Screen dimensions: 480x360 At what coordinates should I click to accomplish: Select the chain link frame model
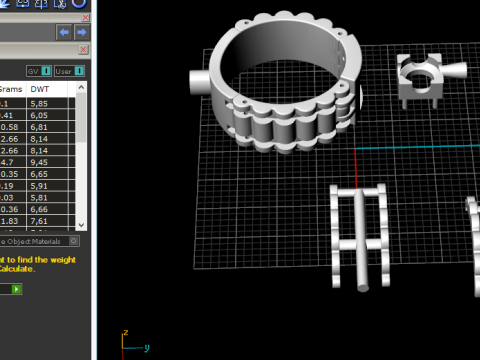point(360,237)
